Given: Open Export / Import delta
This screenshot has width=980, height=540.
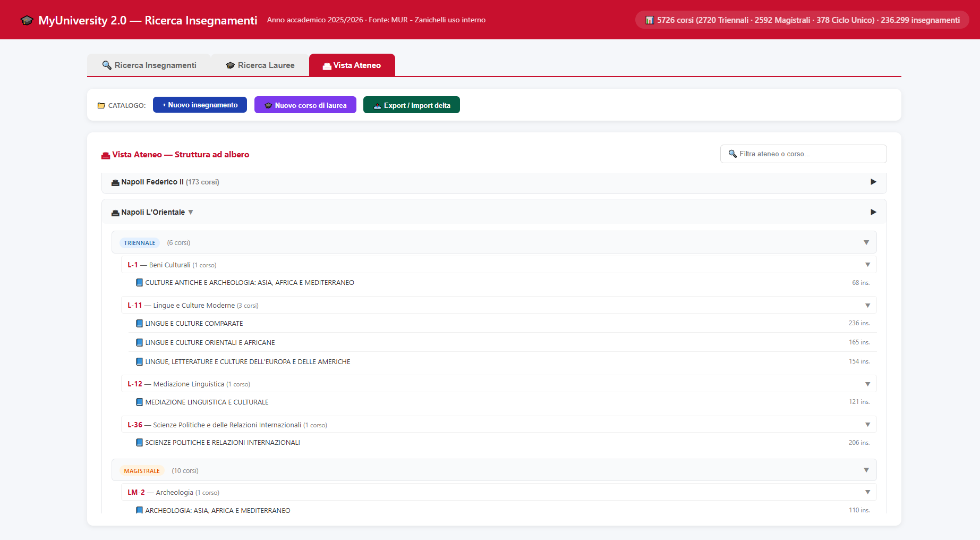Looking at the screenshot, I should (x=412, y=105).
